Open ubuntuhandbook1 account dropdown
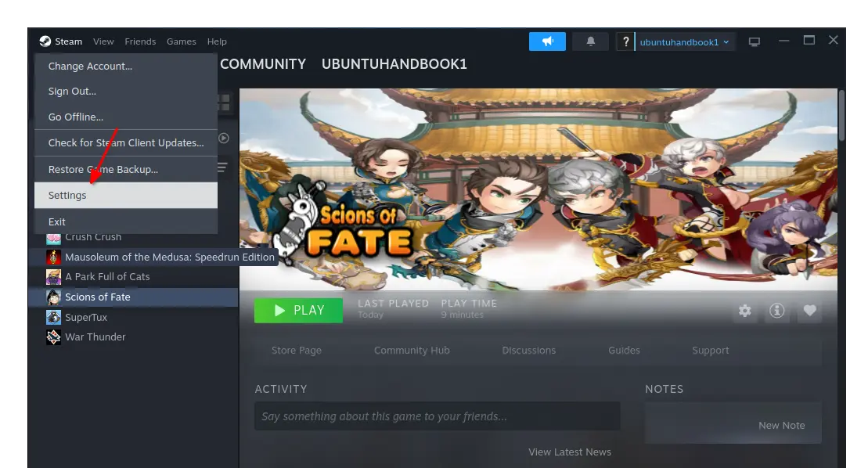 point(684,42)
